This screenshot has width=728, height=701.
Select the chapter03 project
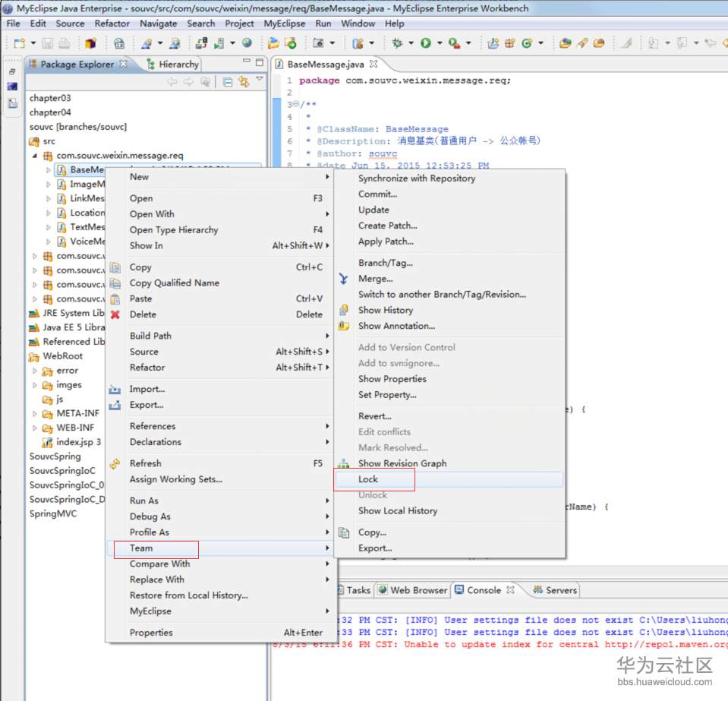(50, 98)
